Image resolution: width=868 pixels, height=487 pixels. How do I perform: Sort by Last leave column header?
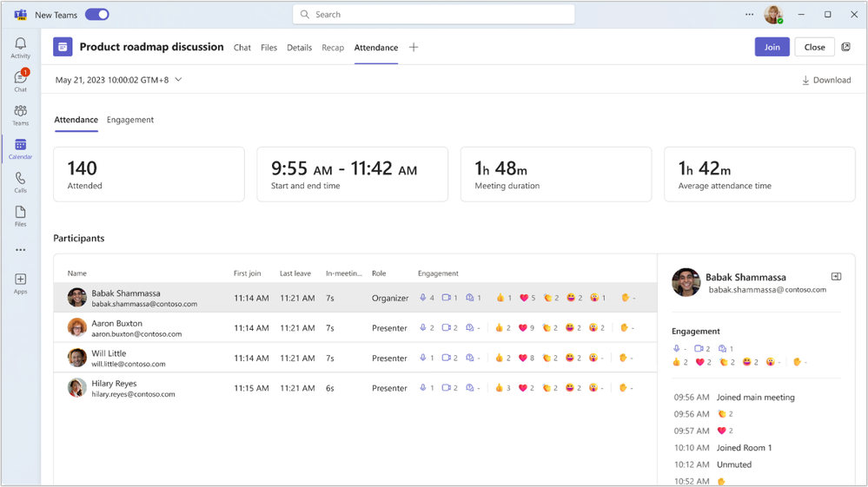tap(295, 273)
